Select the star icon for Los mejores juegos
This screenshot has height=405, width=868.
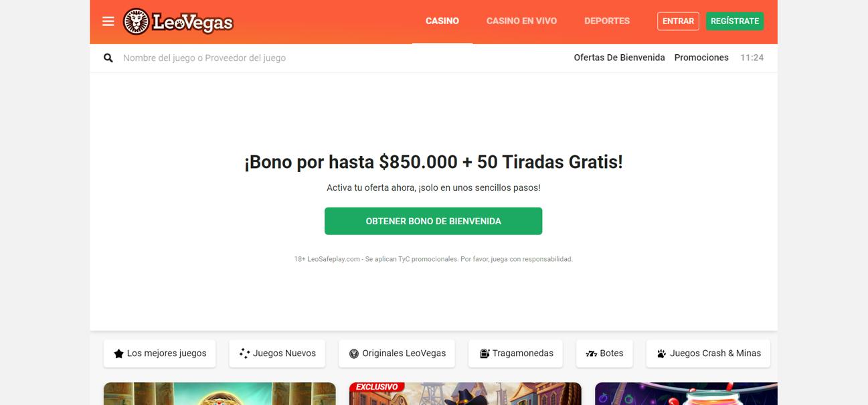tap(118, 353)
